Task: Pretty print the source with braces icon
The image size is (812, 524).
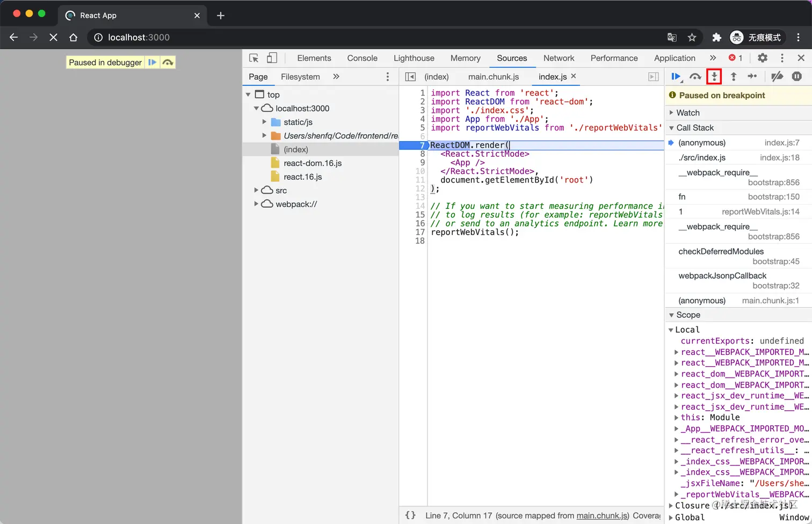Action: 410,515
